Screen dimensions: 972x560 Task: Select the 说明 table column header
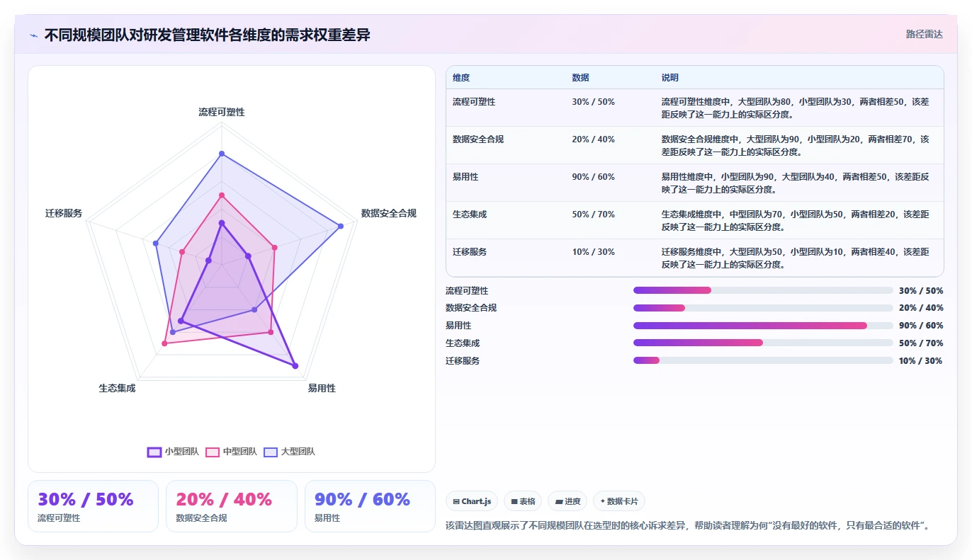click(670, 78)
